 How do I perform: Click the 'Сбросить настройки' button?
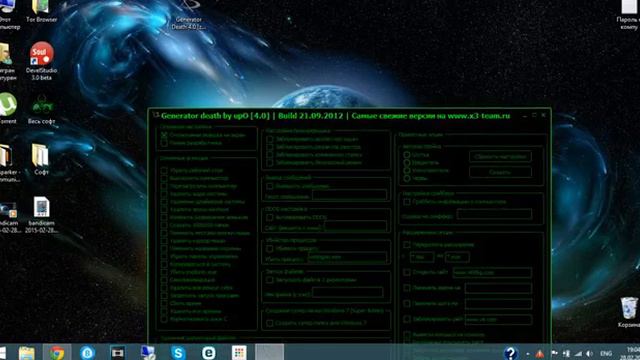pyautogui.click(x=500, y=156)
